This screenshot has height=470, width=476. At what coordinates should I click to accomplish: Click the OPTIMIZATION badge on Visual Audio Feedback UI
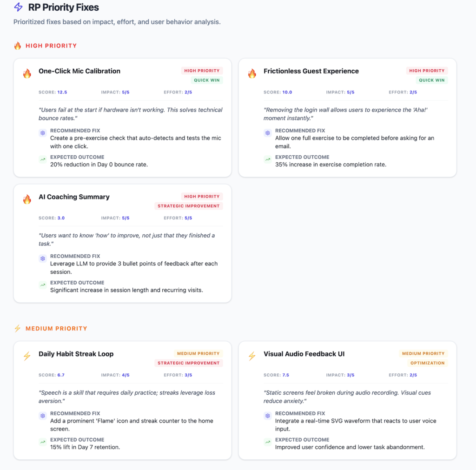[428, 363]
